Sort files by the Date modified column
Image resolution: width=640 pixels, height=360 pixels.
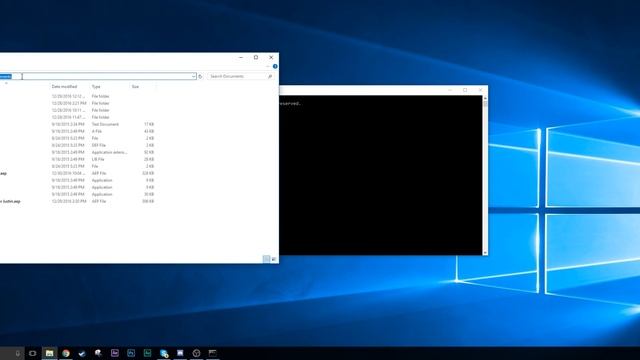pos(64,87)
